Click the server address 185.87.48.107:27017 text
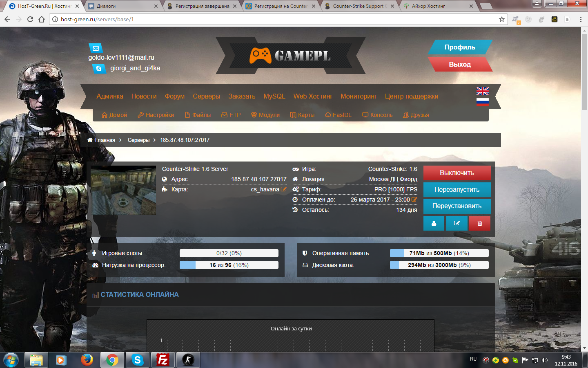This screenshot has height=368, width=588. click(x=259, y=179)
